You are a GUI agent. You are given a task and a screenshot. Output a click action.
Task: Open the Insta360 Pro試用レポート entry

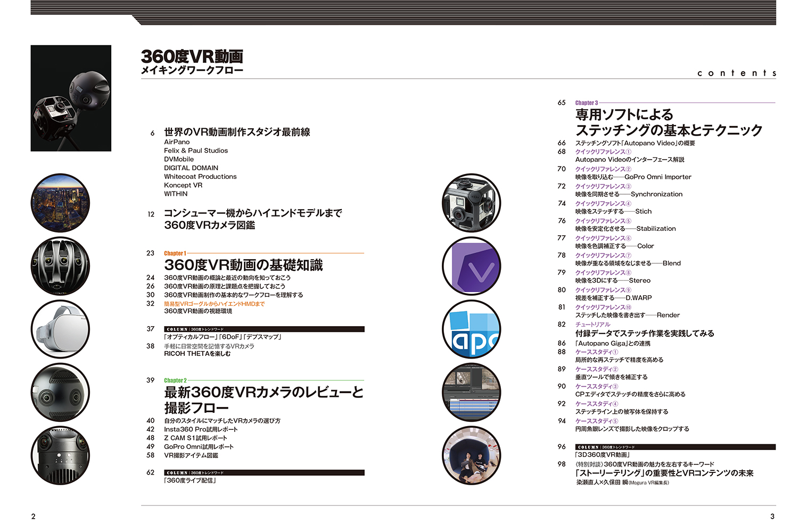pos(201,429)
